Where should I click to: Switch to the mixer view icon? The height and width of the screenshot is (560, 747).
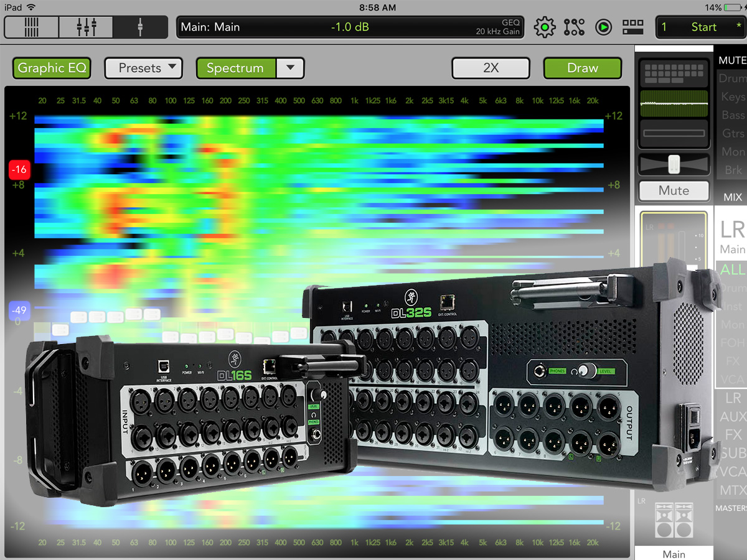tap(31, 27)
